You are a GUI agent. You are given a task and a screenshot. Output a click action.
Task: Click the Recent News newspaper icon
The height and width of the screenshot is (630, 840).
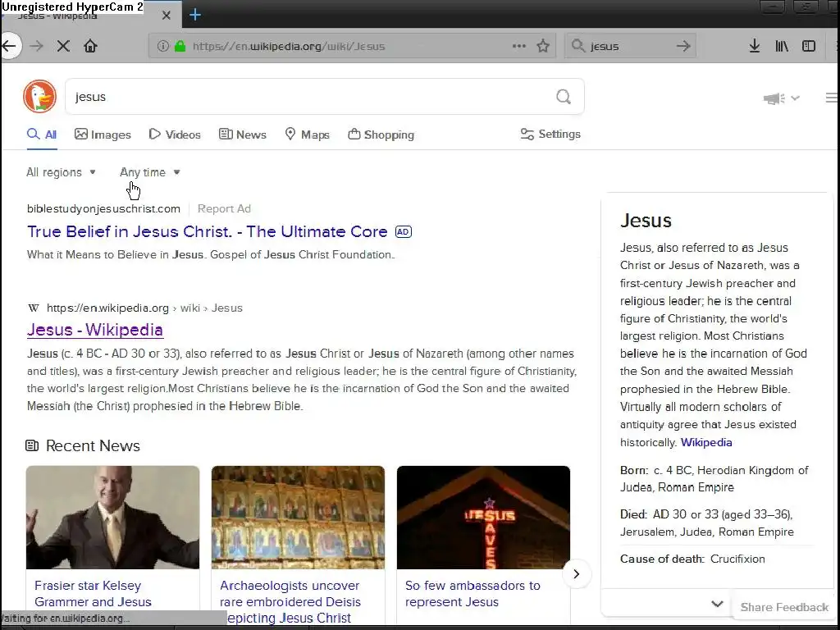click(x=32, y=445)
